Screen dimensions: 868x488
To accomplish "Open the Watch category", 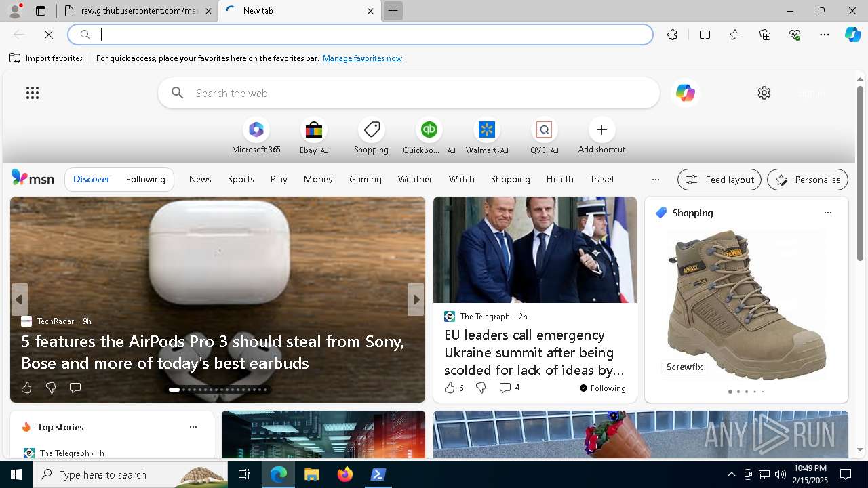I will [462, 179].
